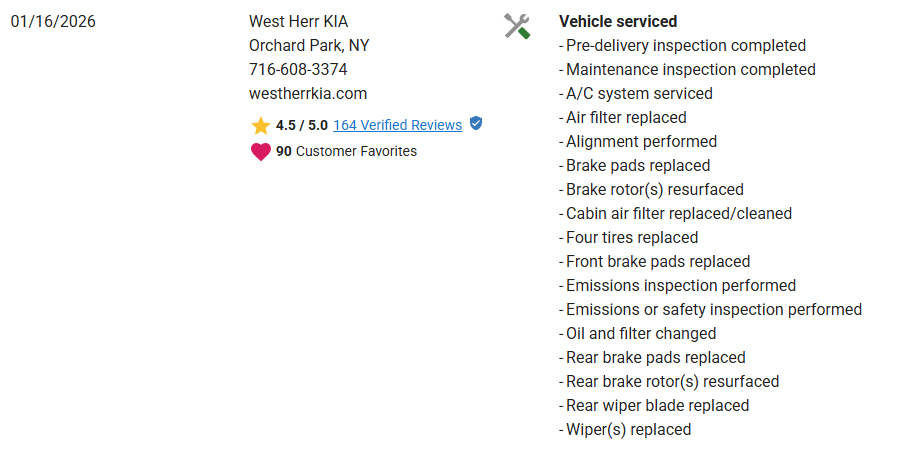Image resolution: width=905 pixels, height=456 pixels.
Task: Click the 4.5 / 5.0 rating text
Action: (301, 125)
